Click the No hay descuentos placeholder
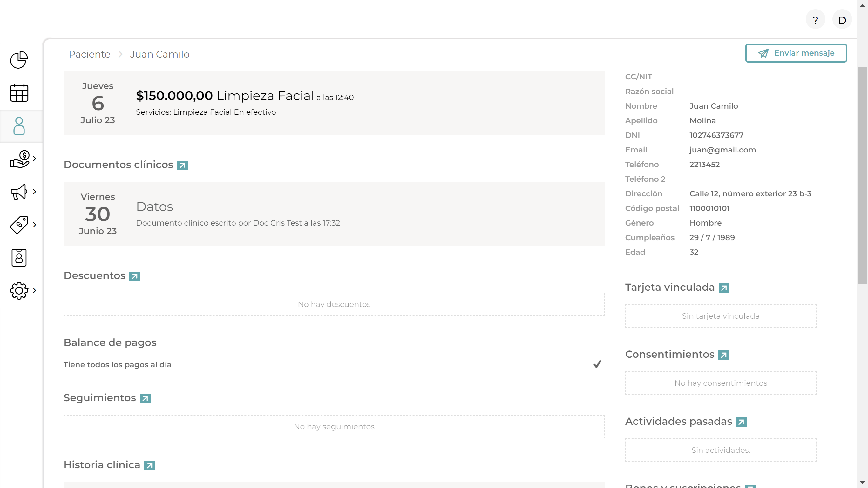Image resolution: width=868 pixels, height=488 pixels. (x=334, y=304)
